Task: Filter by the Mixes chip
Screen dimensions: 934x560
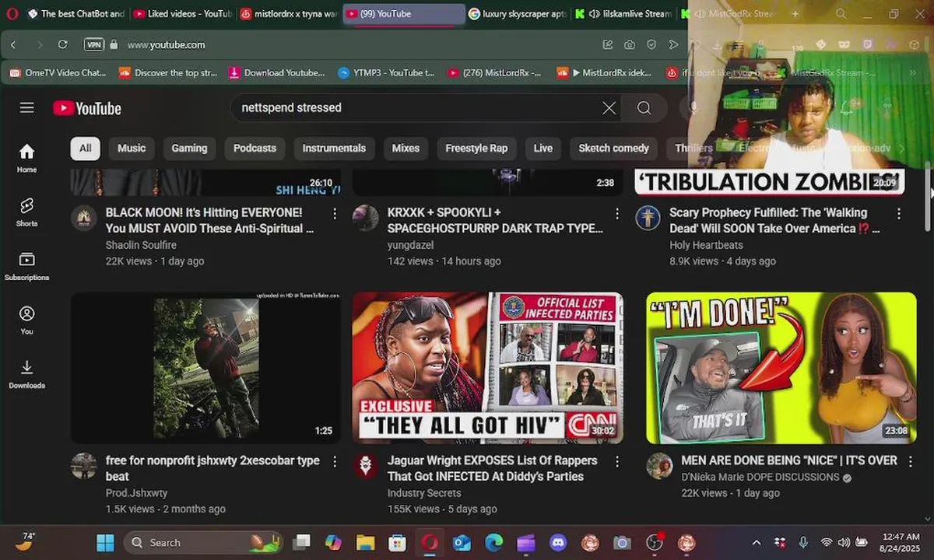Action: tap(406, 149)
